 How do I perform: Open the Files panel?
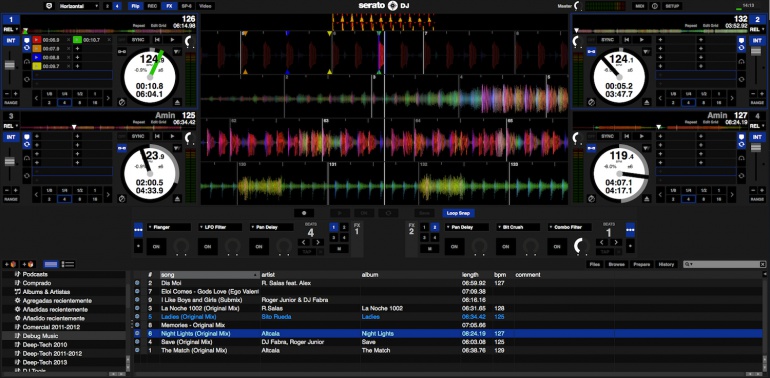coord(595,265)
